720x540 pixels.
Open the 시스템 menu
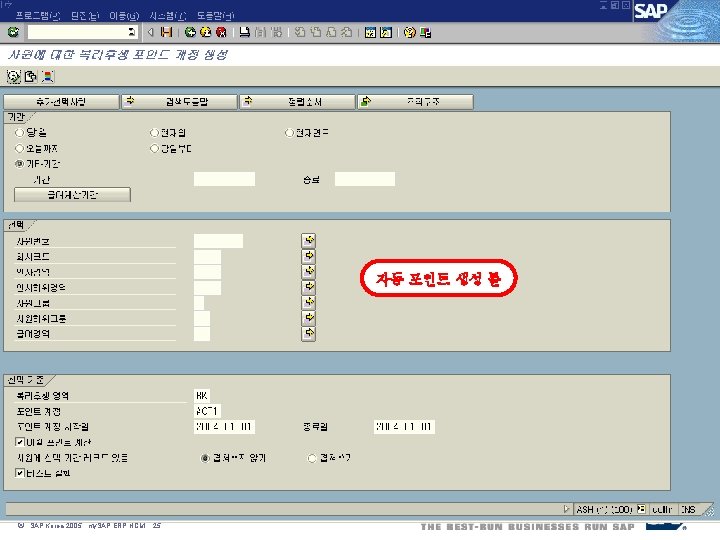coord(168,16)
